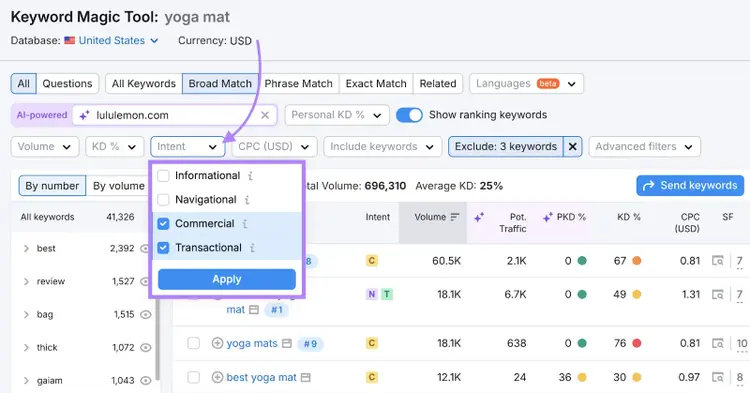Viewport: 750px width, 393px height.
Task: Select the All Keywords tab
Action: point(144,84)
